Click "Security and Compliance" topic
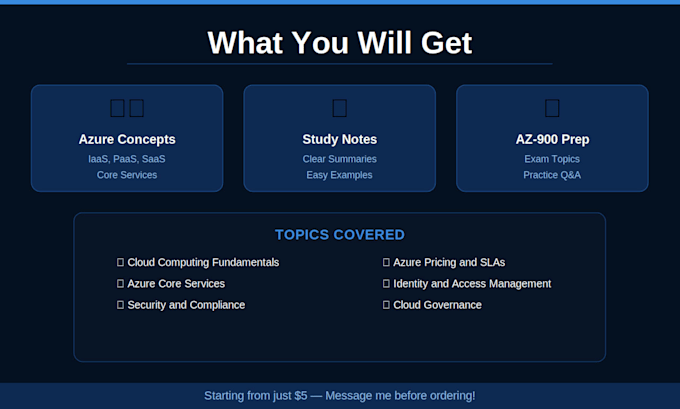This screenshot has width=680, height=409. pyautogui.click(x=186, y=305)
